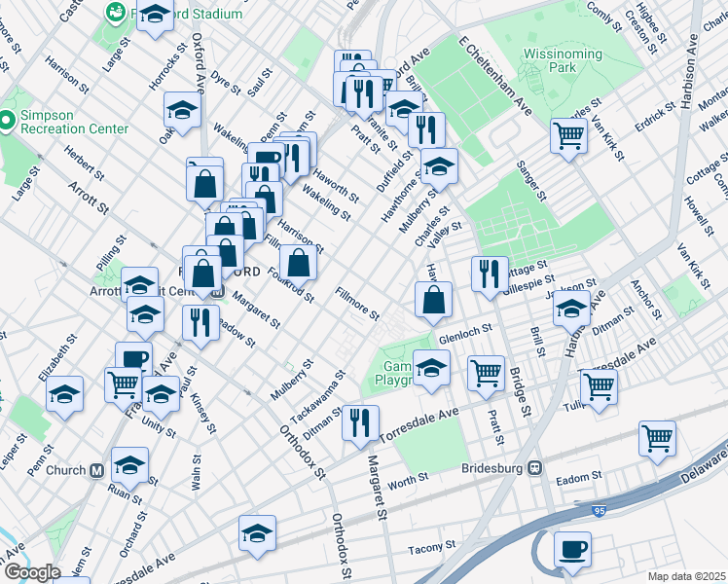728x584 pixels.
Task: Click the school marker on Gambrel Playground
Action: (431, 372)
